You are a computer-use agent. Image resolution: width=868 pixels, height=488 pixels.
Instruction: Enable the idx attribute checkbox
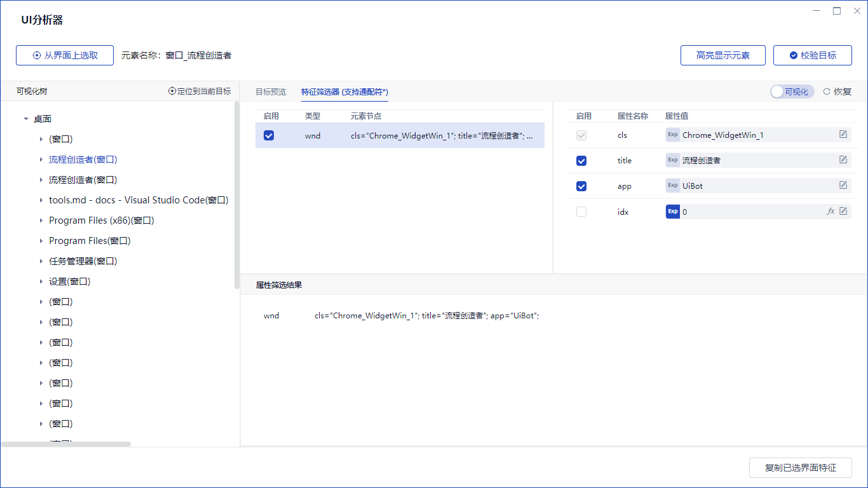coord(581,212)
